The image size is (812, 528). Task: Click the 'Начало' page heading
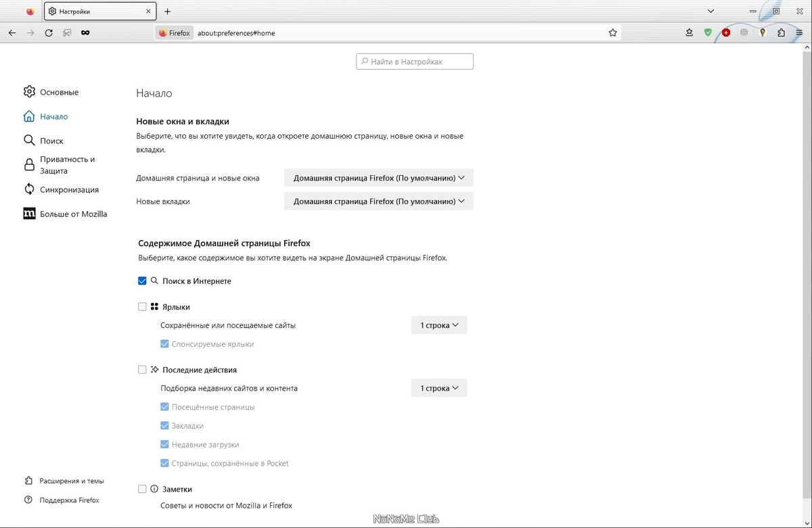[x=154, y=93]
